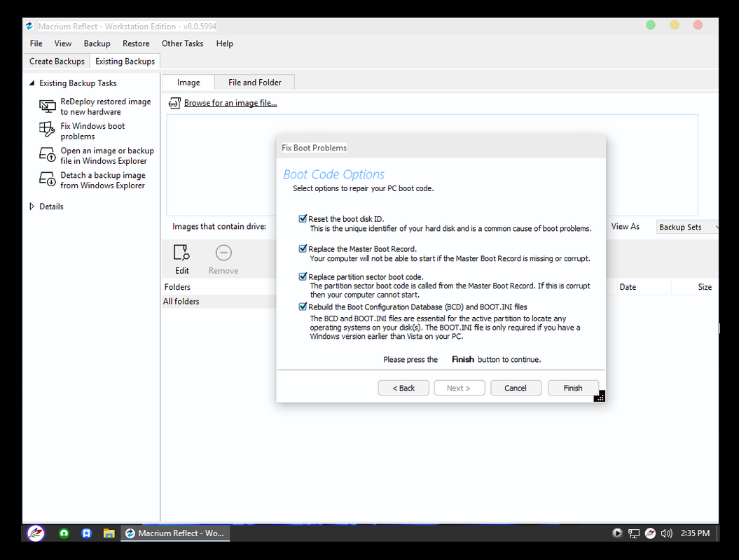This screenshot has height=560, width=739.
Task: Click the Macrium Reflect title bar logo
Action: (x=29, y=27)
